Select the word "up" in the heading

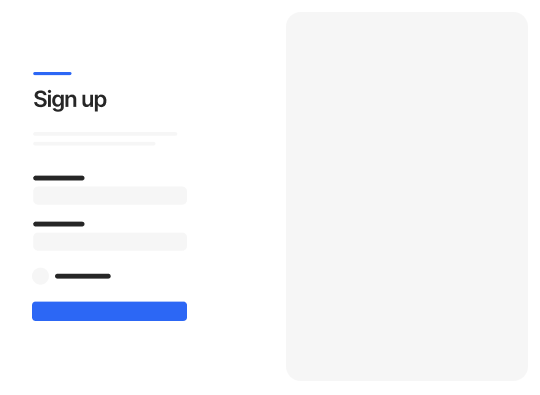(x=94, y=101)
